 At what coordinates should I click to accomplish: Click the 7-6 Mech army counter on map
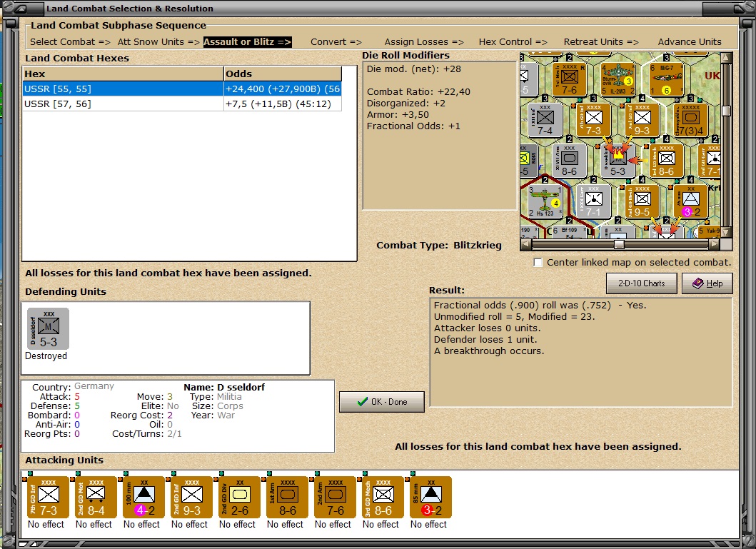(569, 79)
